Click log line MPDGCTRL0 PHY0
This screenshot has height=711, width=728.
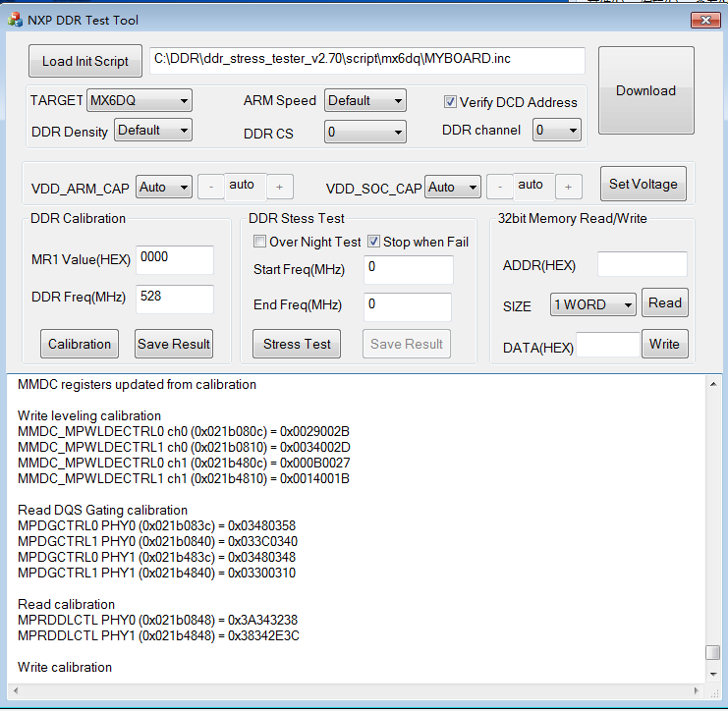click(x=157, y=525)
